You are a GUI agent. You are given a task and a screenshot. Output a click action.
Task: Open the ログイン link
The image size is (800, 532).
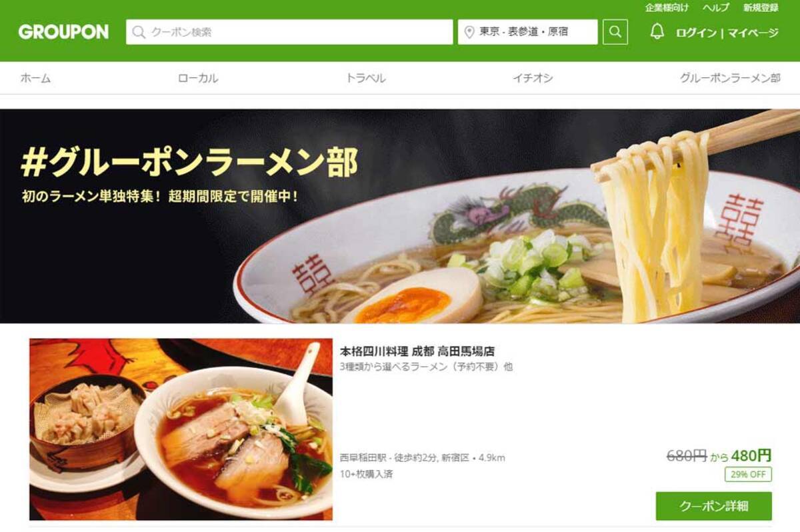pos(696,33)
